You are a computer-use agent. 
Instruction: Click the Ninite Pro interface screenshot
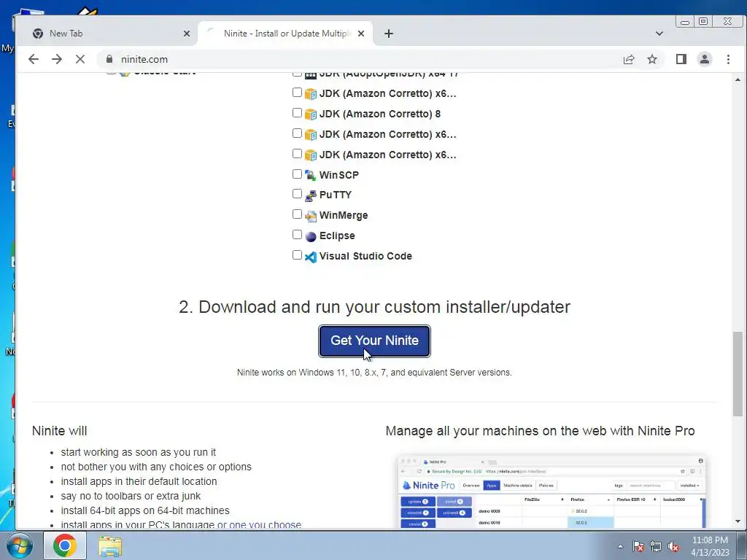551,491
